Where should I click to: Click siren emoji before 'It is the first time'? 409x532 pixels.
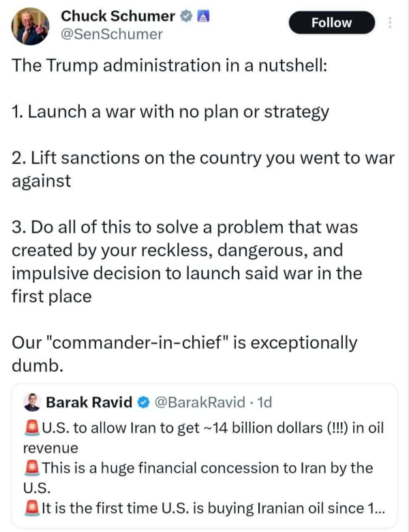tap(31, 507)
